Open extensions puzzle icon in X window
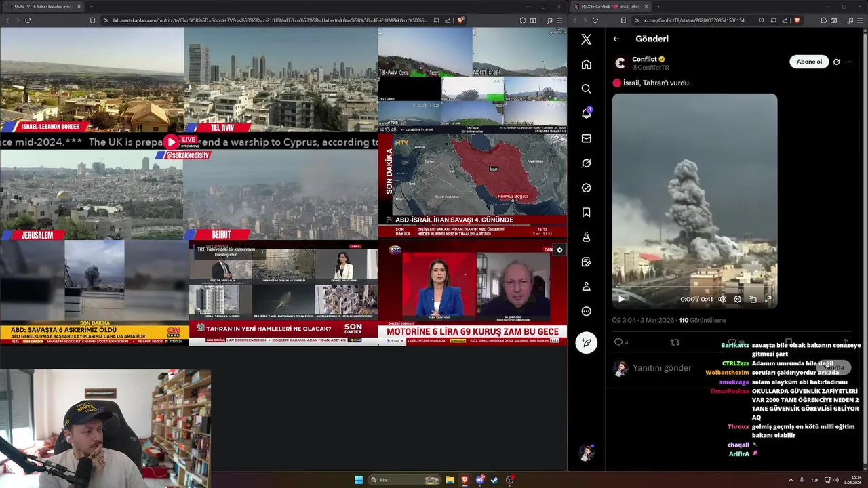The image size is (868, 488). point(824,20)
